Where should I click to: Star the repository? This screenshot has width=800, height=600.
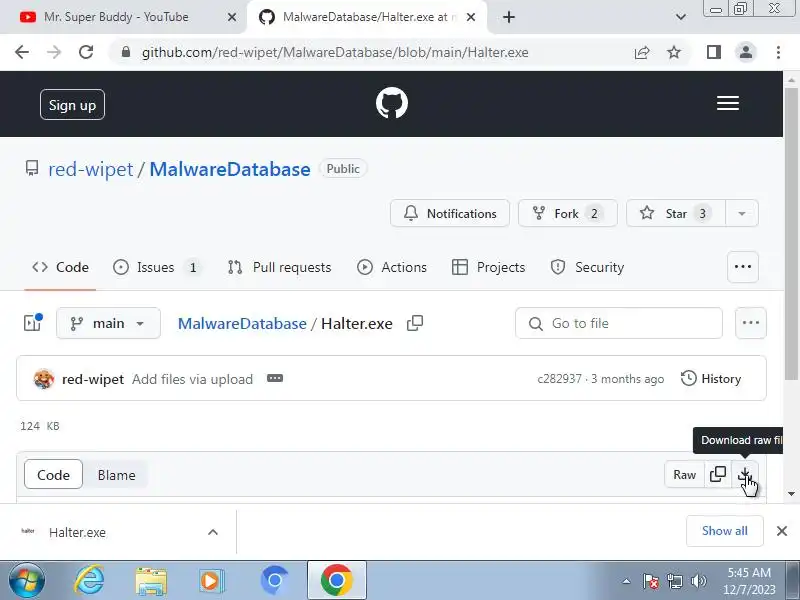tap(676, 213)
